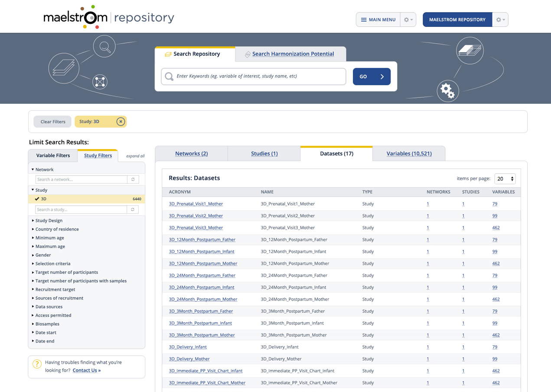
Task: Click the Maelstrom repository logo
Action: 109,17
